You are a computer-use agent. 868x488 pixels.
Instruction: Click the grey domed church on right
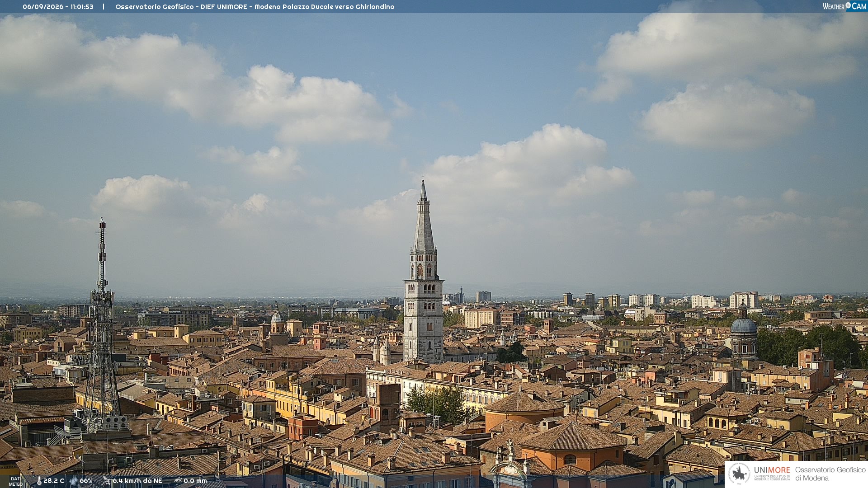(743, 330)
